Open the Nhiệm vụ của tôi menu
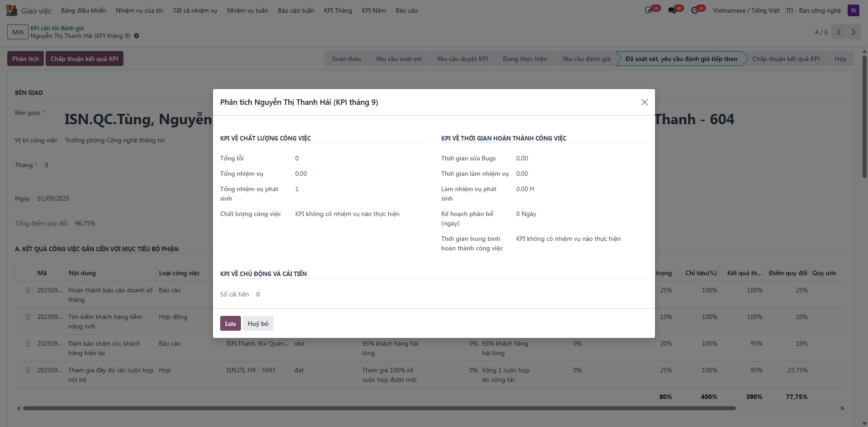868x427 pixels. 139,10
